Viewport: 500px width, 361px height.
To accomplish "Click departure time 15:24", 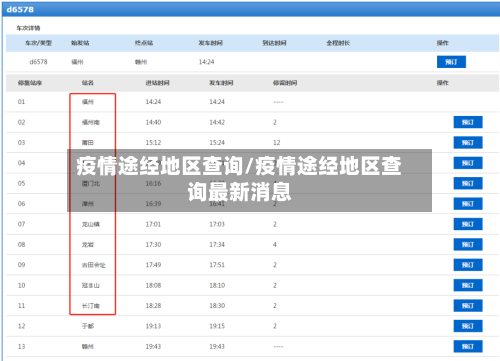I will click(x=217, y=143).
